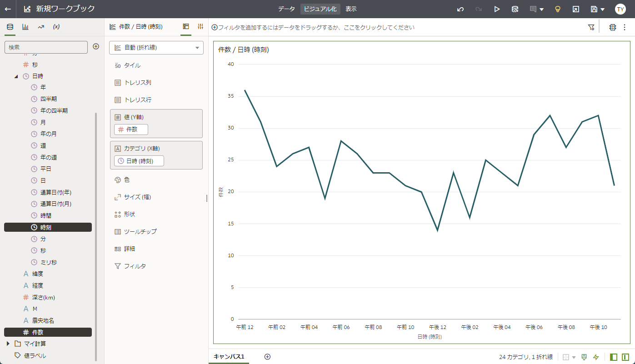635x364 pixels.
Task: Switch to the データ tab
Action: (x=286, y=9)
